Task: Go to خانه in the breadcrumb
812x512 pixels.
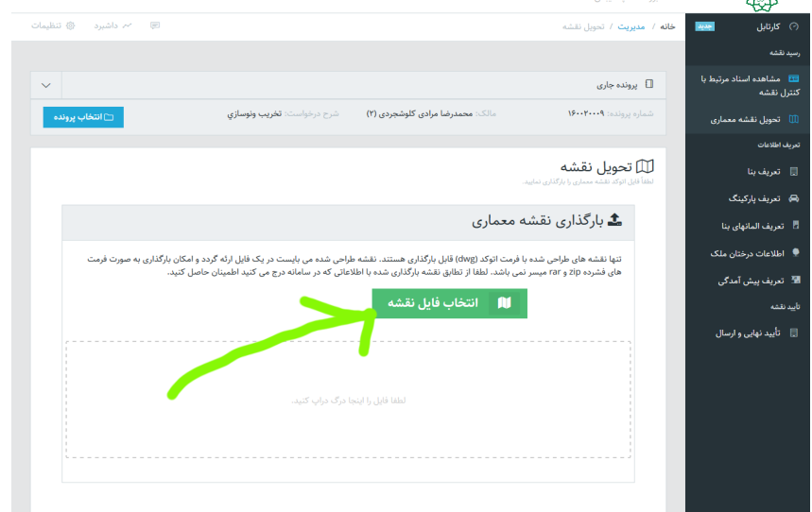Action: 667,26
